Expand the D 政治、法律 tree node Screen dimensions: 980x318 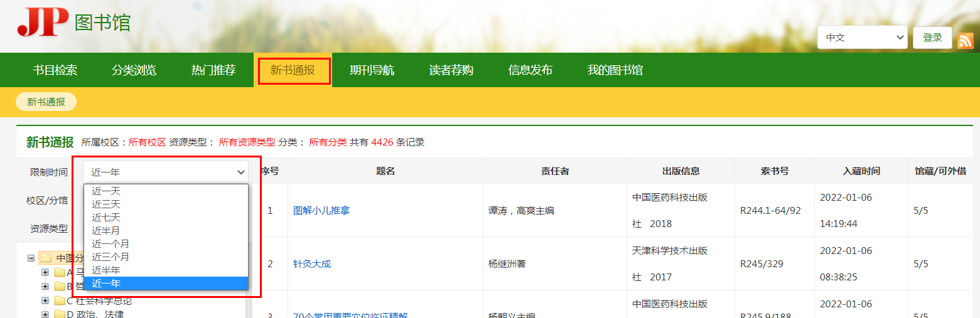pyautogui.click(x=45, y=314)
